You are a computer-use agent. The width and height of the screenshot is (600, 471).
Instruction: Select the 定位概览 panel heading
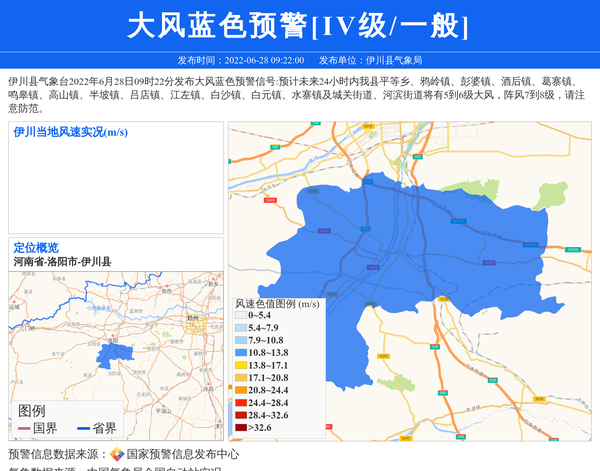[x=36, y=248]
